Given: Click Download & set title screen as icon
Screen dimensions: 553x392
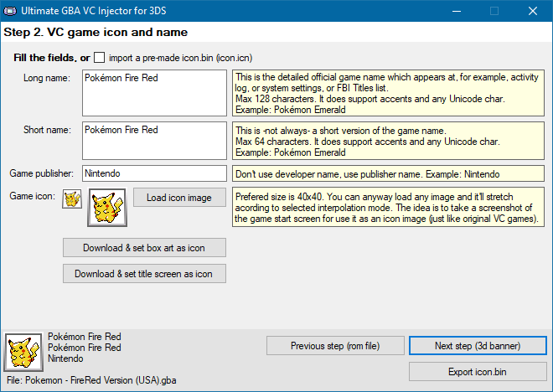Looking at the screenshot, I should click(144, 274).
